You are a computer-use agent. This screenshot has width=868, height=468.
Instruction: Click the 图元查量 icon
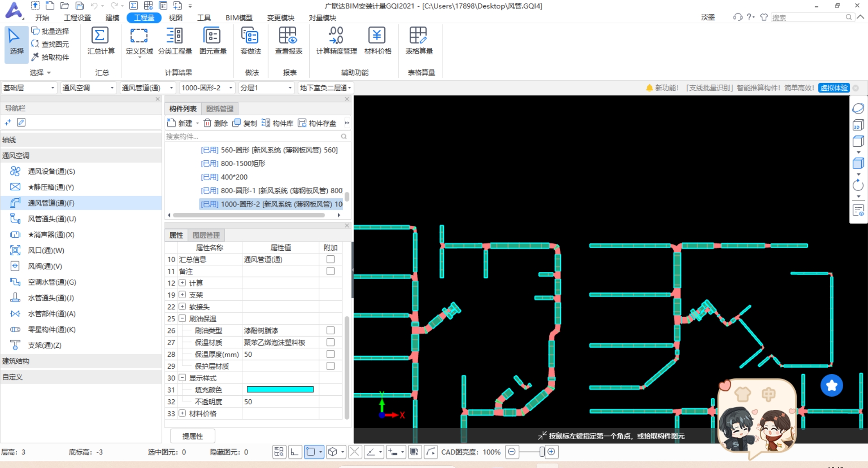coord(212,35)
